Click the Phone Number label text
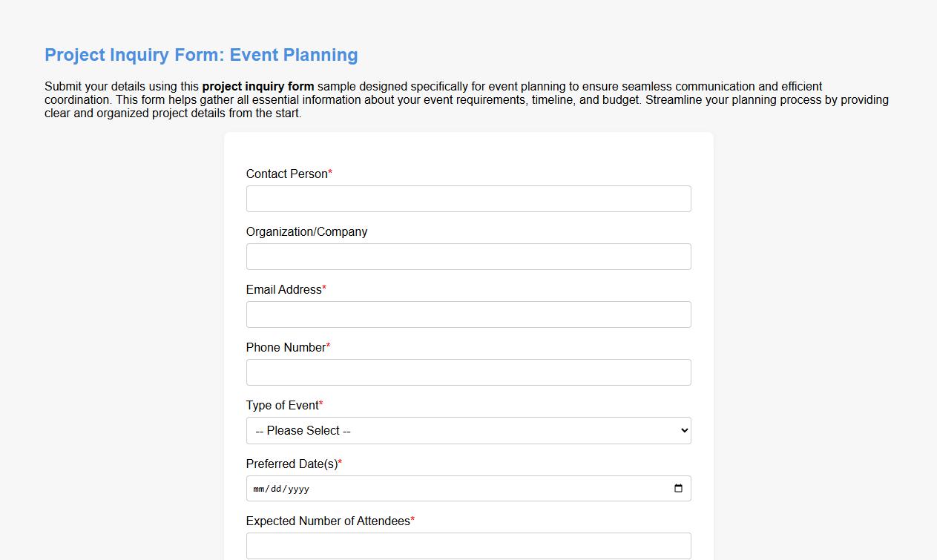 (286, 347)
